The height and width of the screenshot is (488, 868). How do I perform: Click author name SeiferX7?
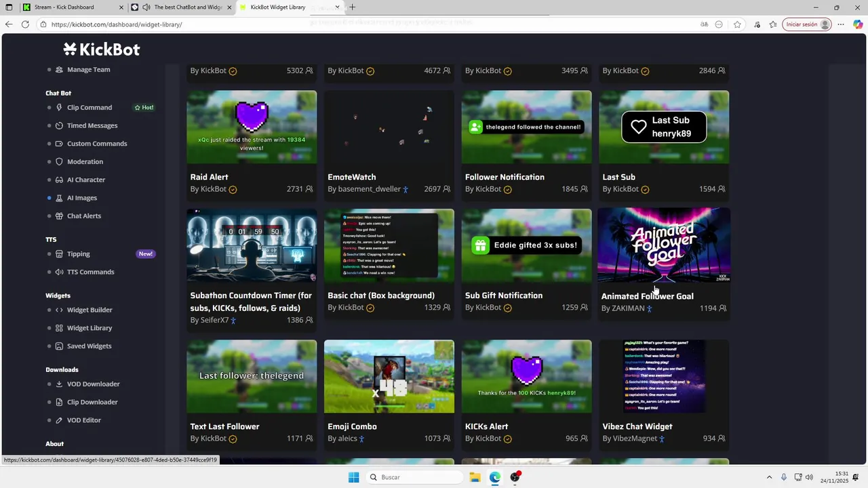pyautogui.click(x=214, y=320)
